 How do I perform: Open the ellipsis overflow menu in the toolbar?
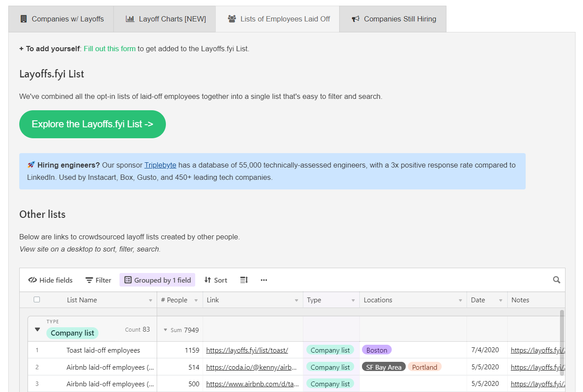263,280
